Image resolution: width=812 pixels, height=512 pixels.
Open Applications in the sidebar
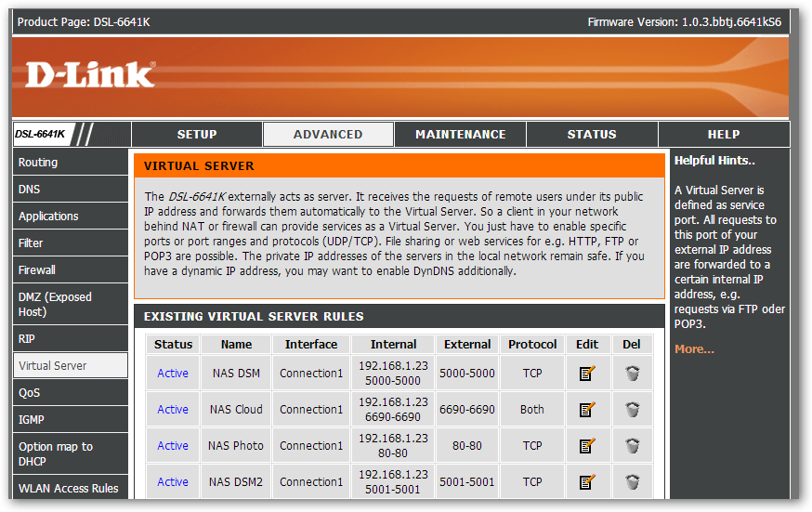(x=71, y=216)
